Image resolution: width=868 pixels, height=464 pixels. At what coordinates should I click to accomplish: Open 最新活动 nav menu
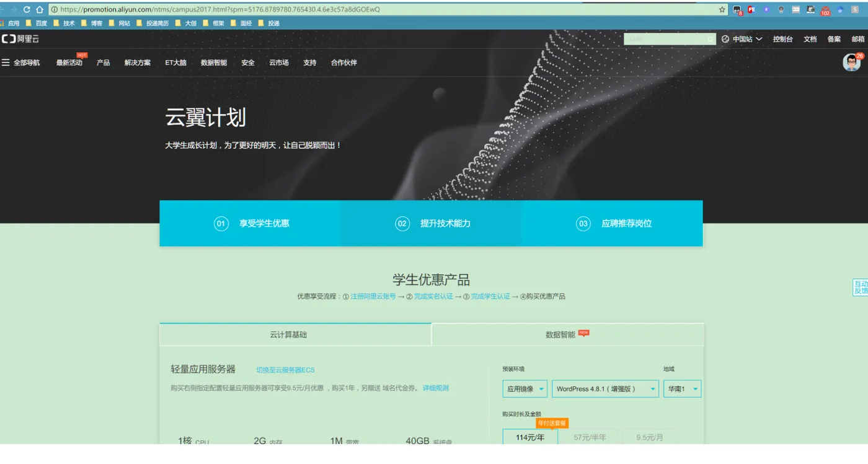(x=69, y=63)
